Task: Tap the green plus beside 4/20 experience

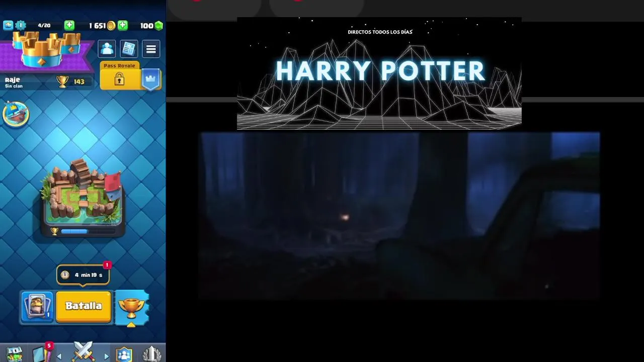Action: pos(69,25)
